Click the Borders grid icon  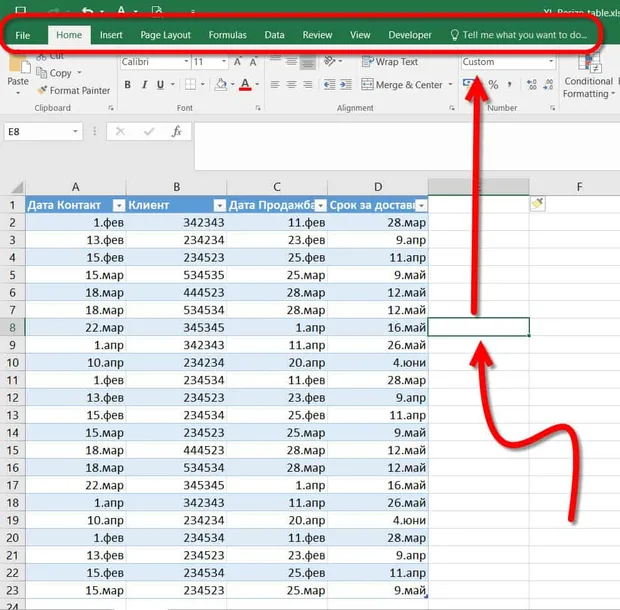191,84
